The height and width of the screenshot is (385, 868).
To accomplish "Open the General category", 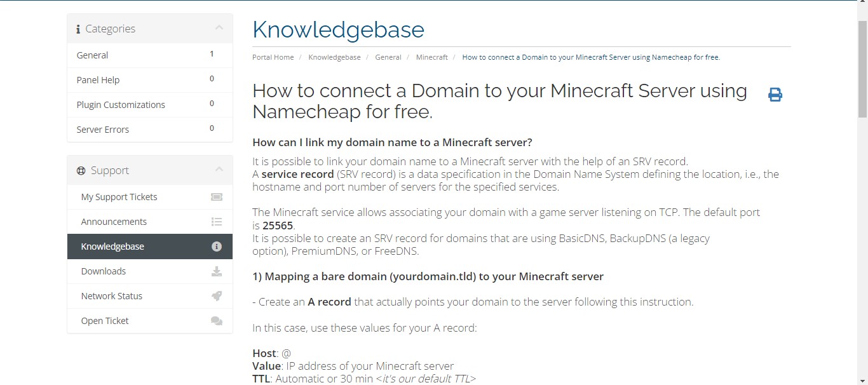I will (x=93, y=55).
